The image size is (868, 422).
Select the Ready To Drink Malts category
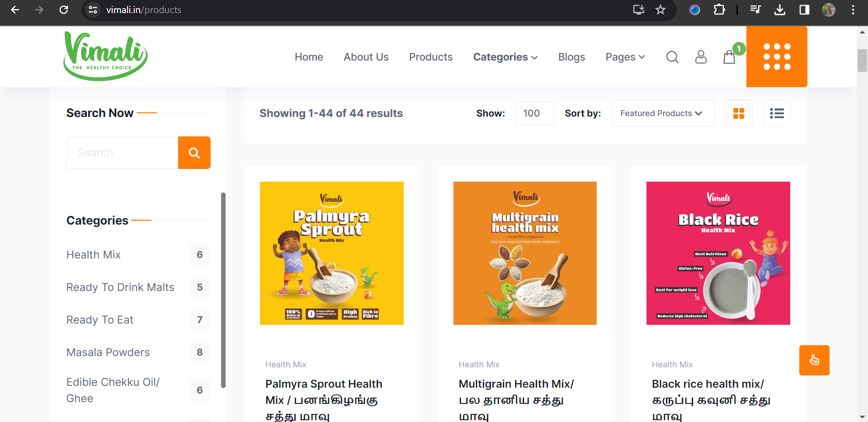coord(120,287)
